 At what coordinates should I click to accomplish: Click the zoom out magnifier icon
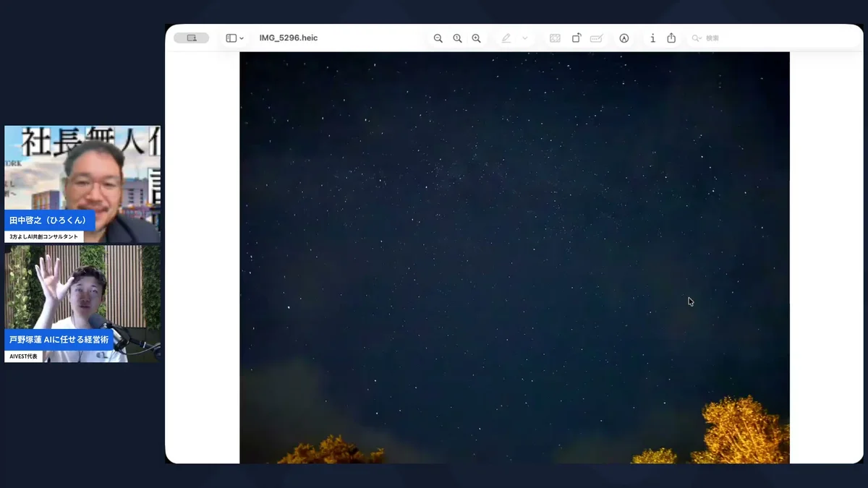(438, 38)
